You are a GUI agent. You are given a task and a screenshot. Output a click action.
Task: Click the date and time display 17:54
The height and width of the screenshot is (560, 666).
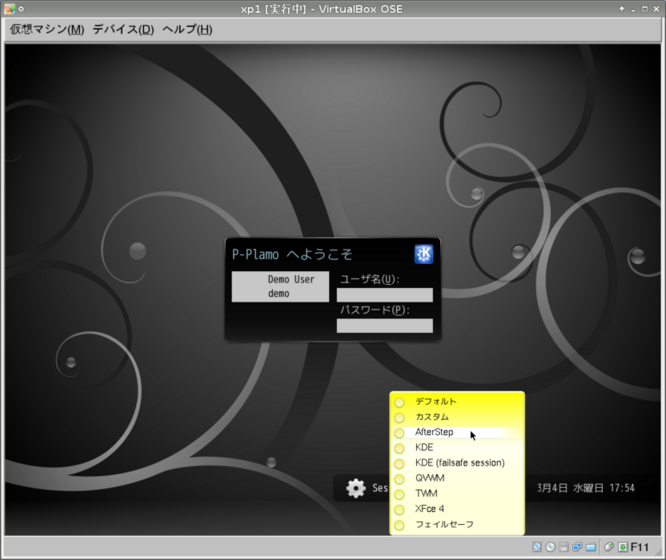tap(586, 488)
